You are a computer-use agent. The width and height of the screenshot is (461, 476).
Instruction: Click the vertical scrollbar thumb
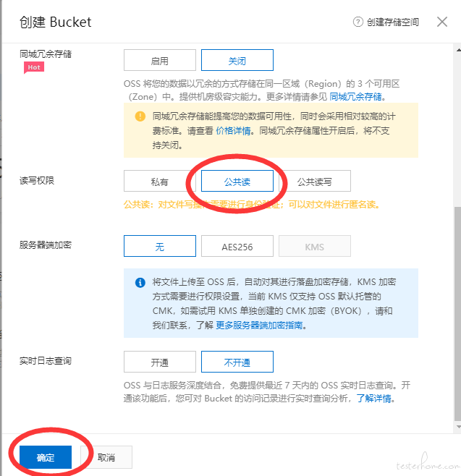457,313
